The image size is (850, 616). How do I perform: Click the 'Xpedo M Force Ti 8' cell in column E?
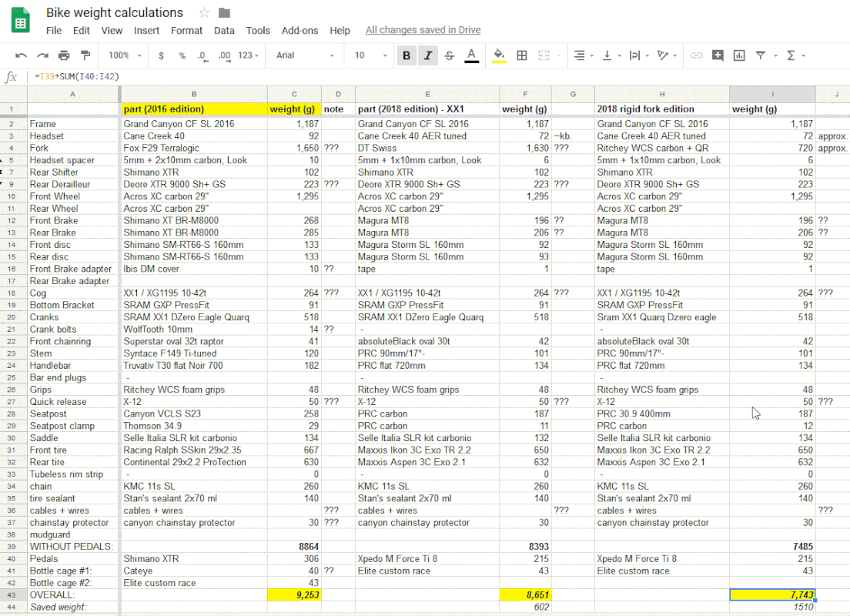tap(427, 558)
